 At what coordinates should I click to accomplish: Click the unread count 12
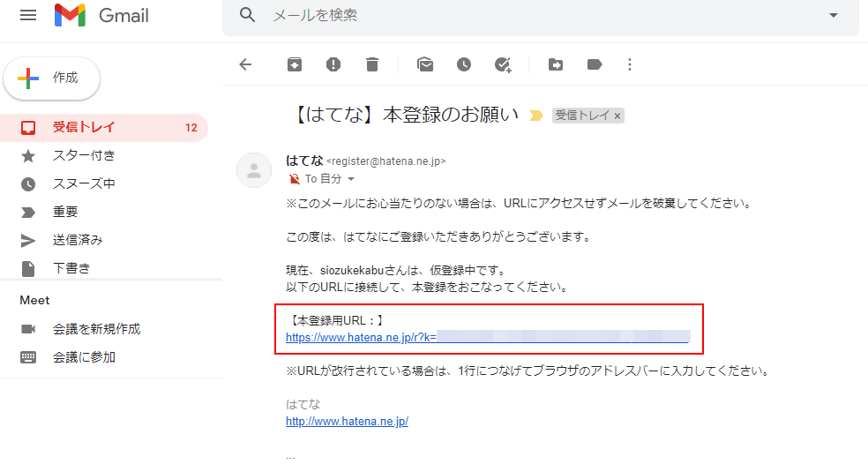(191, 127)
